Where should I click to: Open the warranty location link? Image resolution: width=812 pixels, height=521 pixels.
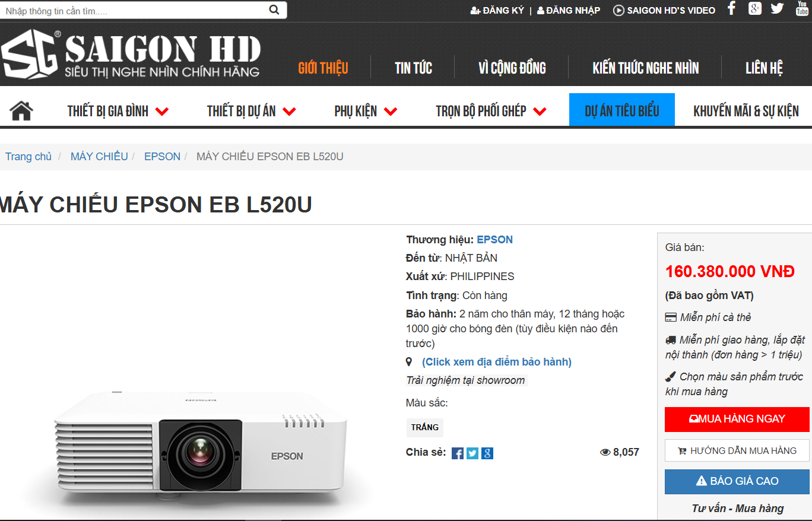(497, 362)
